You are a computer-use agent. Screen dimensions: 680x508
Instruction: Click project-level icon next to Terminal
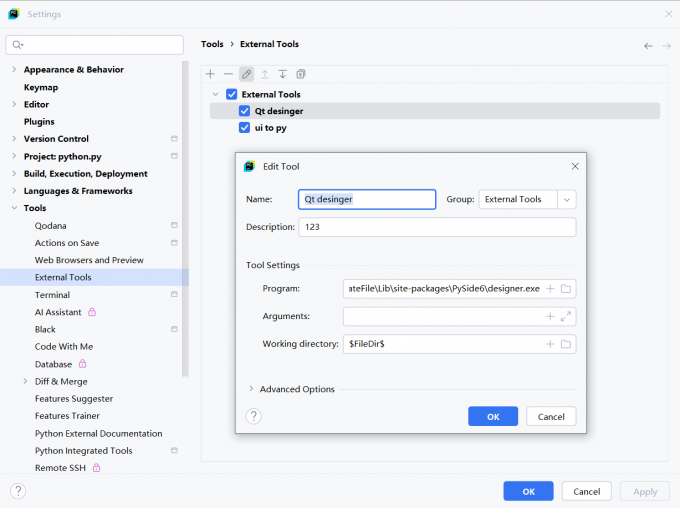174,295
